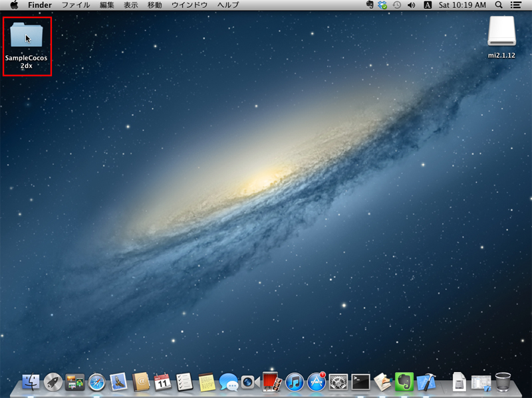Open Mail stamp icon in Dock
Viewport: 532px width, 398px height.
(118, 382)
